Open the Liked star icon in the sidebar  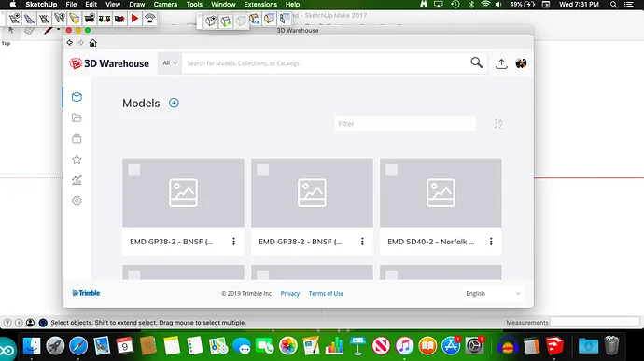(77, 160)
